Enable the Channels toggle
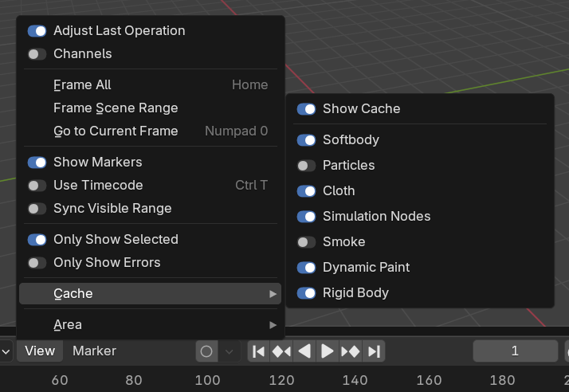Image resolution: width=569 pixels, height=392 pixels. 37,54
